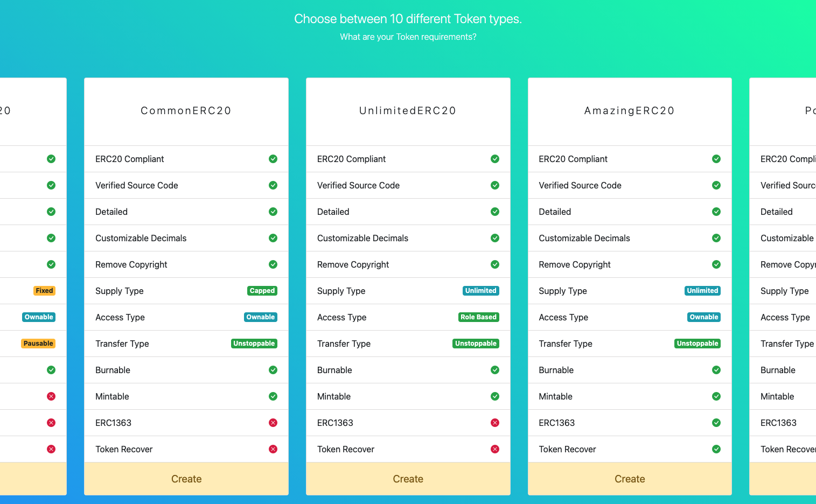Toggle the ERC1363 green check on AmazingERC20
This screenshot has width=816, height=504.
point(716,423)
